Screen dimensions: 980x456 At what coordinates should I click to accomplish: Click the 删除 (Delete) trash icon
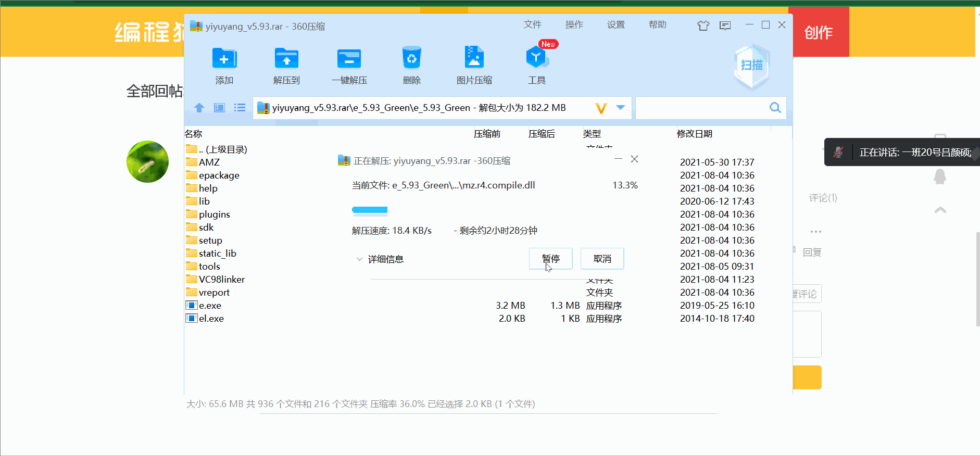tap(411, 58)
